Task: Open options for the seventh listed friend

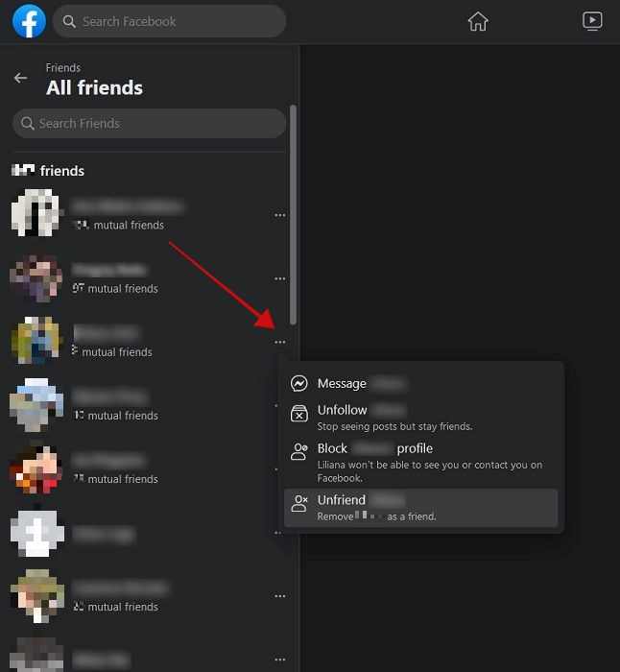Action: [280, 596]
